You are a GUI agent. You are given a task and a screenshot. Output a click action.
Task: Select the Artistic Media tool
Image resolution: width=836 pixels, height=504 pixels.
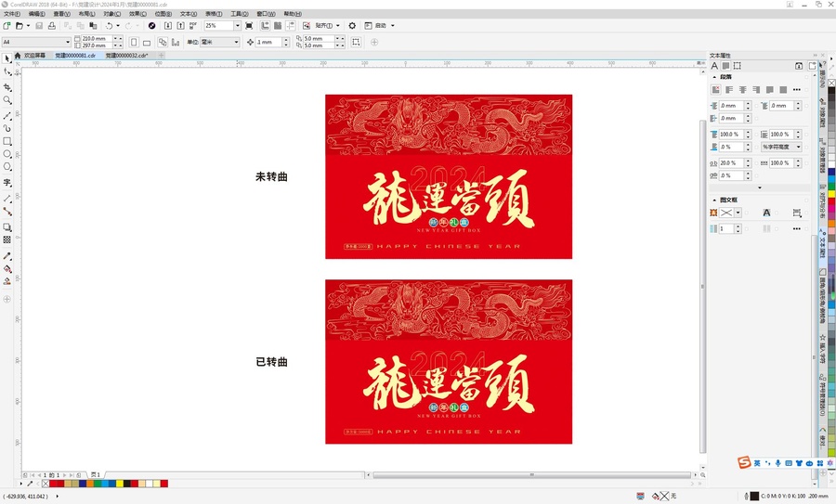pos(7,128)
